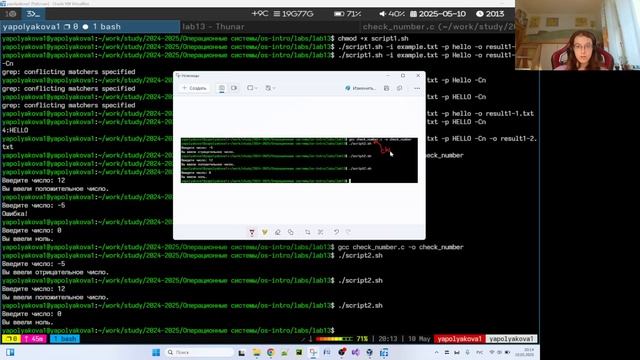Switch to the check_number.c editor tab
The image size is (640, 360).
[x=438, y=27]
